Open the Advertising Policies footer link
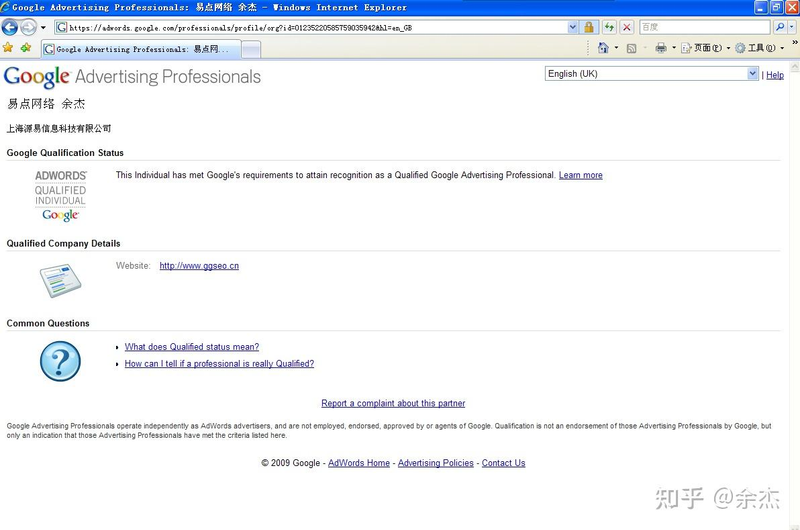800x530 pixels. click(x=436, y=463)
